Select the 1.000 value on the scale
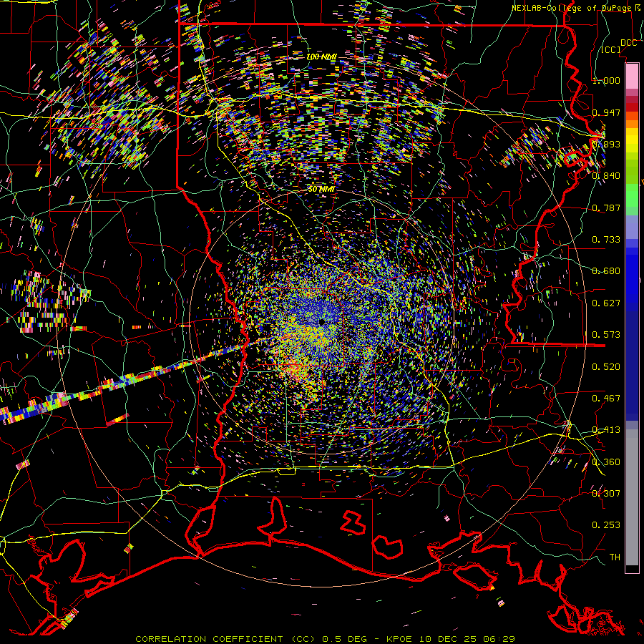Image resolution: width=644 pixels, height=644 pixels. pyautogui.click(x=606, y=80)
